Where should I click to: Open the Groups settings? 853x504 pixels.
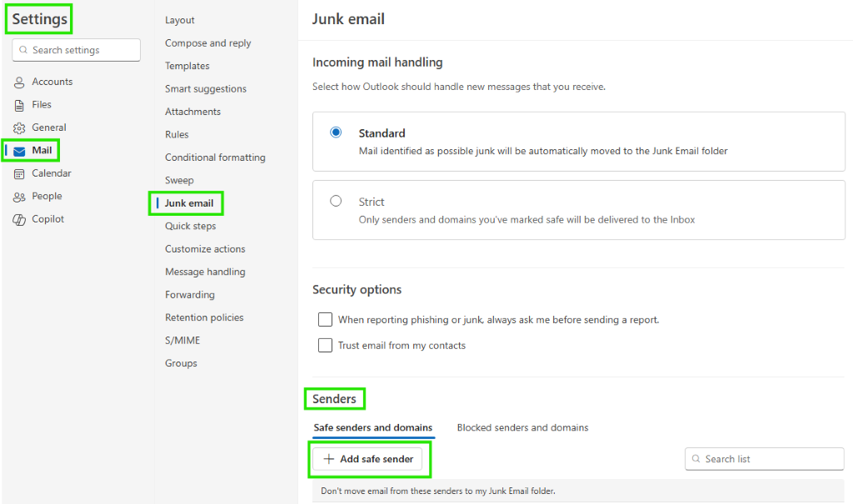[x=181, y=363]
